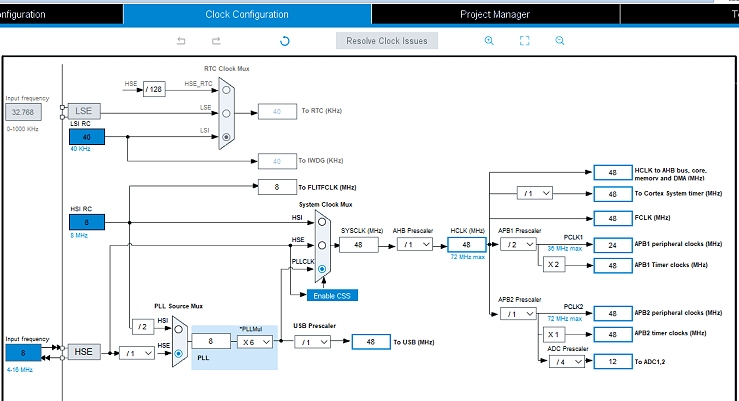Click the redo arrow icon

click(216, 41)
